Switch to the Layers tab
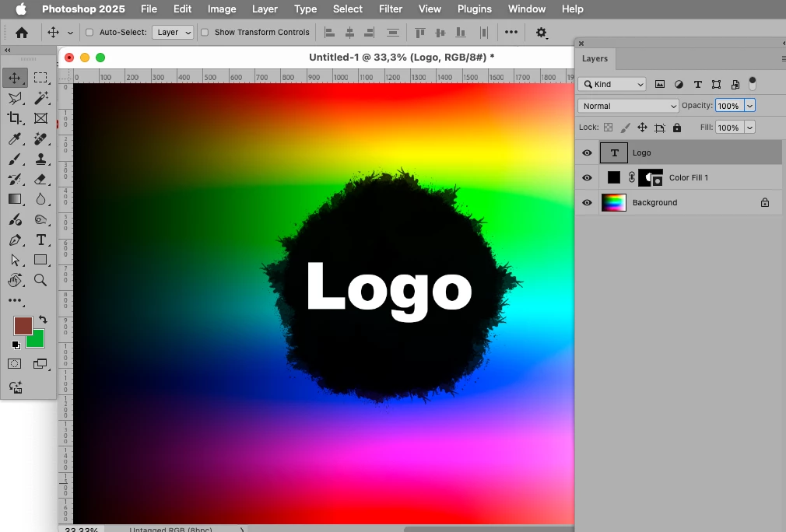 (595, 58)
